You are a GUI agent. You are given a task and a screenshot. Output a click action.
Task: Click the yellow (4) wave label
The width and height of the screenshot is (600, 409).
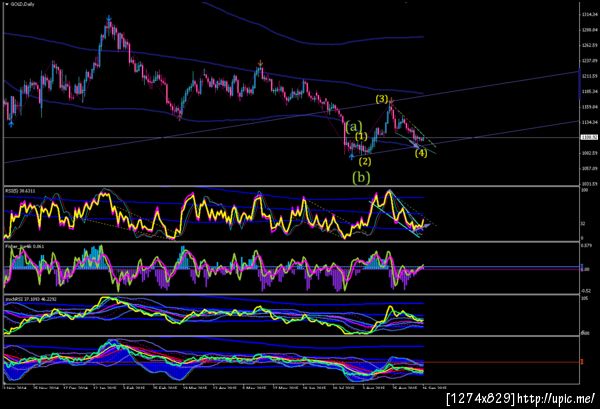click(x=421, y=153)
